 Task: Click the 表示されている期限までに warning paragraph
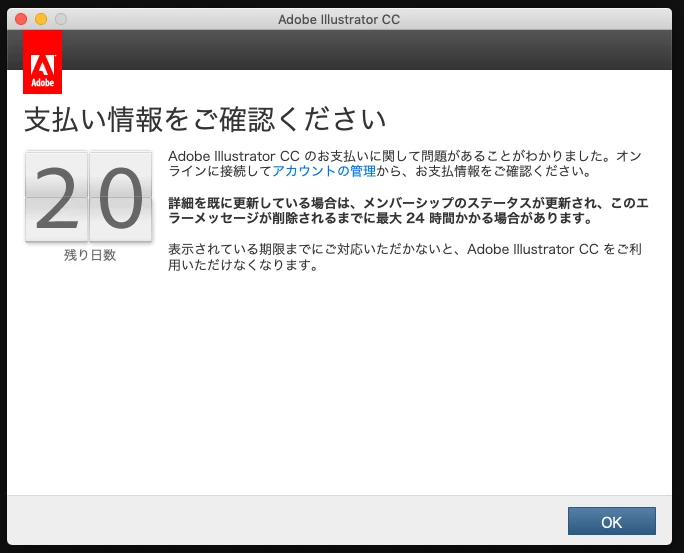click(x=405, y=257)
